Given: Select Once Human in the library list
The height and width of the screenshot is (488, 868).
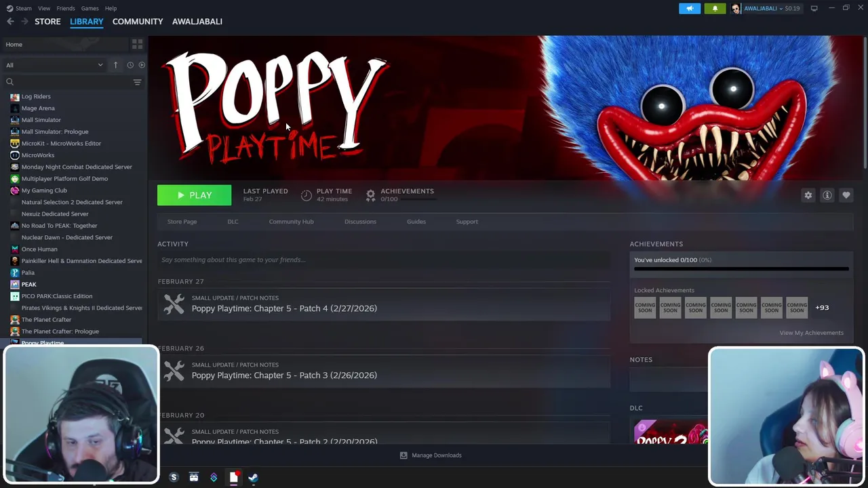Looking at the screenshot, I should (x=39, y=249).
